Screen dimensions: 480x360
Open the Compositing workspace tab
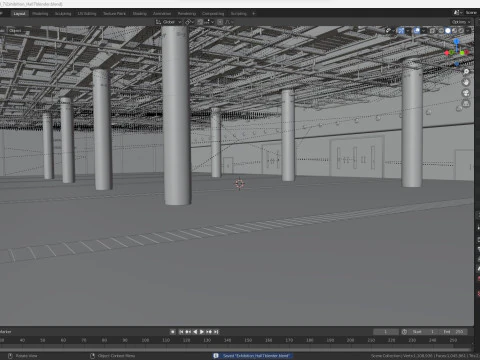213,14
